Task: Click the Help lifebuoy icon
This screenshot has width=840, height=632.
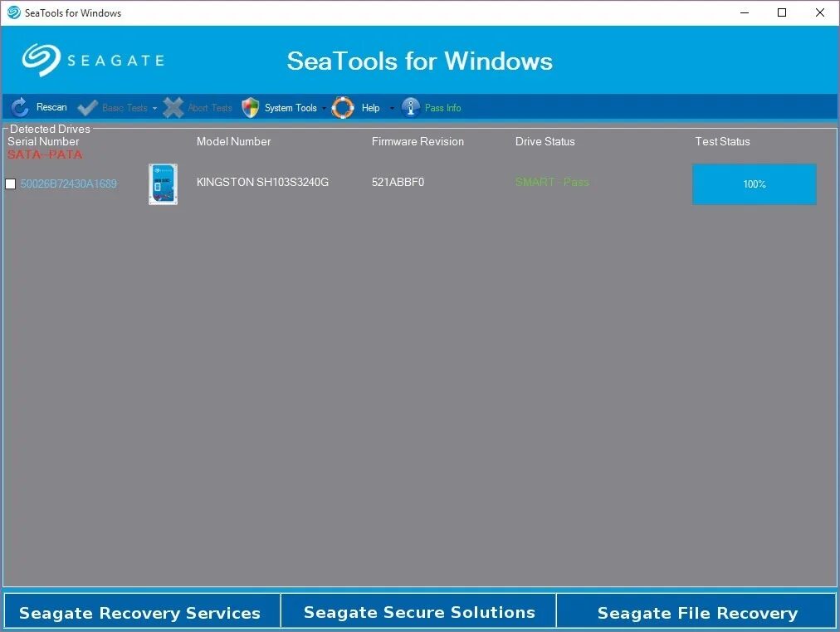Action: [x=343, y=108]
